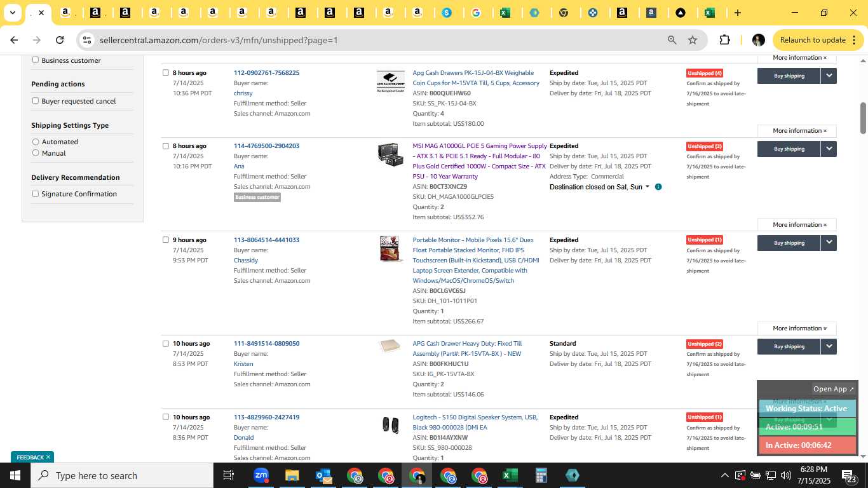Open the network icon in system tray
This screenshot has height=488, width=868.
coord(770,475)
